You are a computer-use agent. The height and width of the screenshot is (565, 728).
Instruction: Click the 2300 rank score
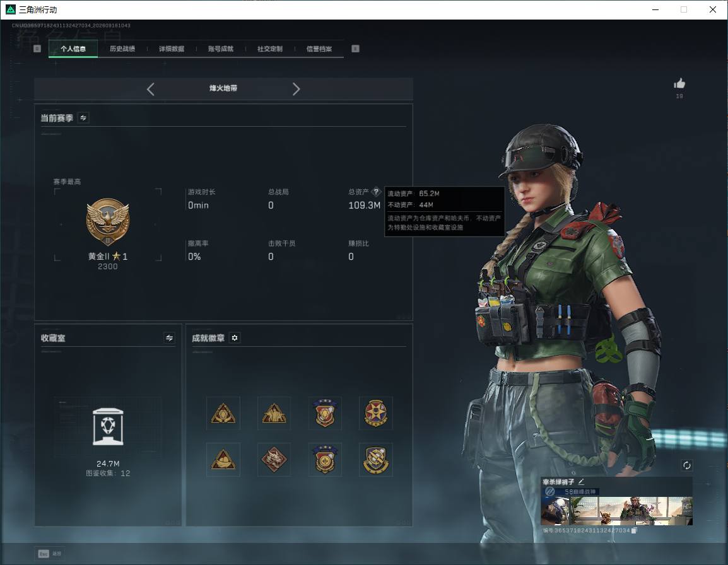[108, 267]
